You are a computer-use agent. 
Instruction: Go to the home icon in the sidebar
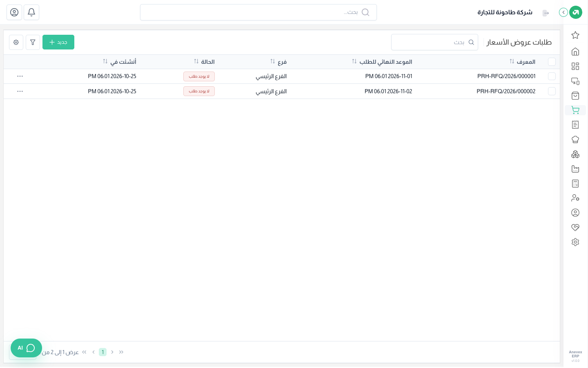tap(575, 52)
